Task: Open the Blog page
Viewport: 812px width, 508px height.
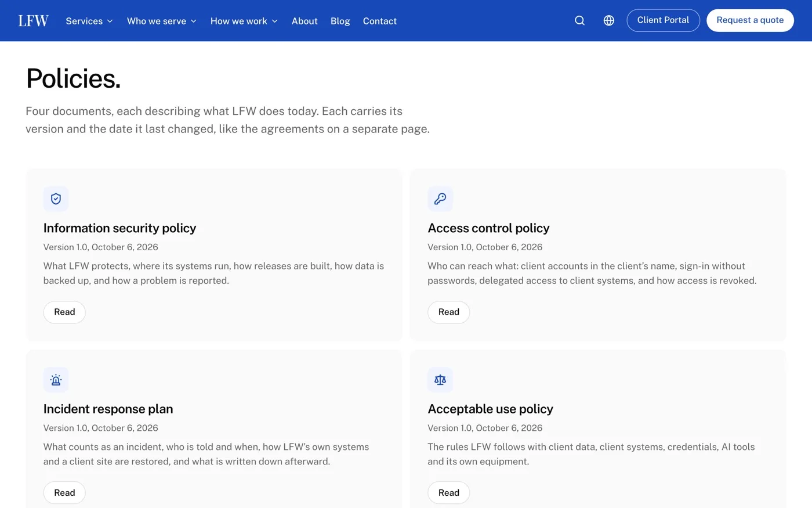Action: point(340,21)
